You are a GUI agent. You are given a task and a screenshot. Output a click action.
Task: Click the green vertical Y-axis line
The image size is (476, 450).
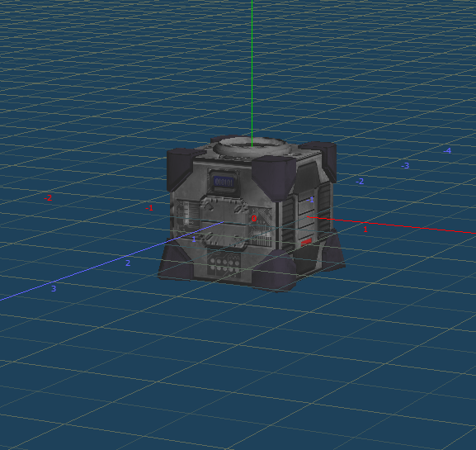click(x=252, y=73)
